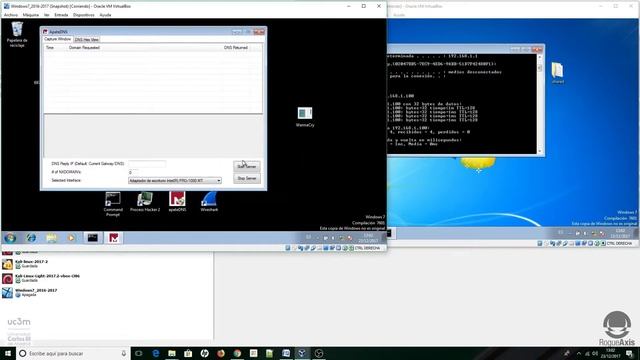Image resolution: width=640 pixels, height=360 pixels.
Task: Switch to VirtualBox on the host taskbar
Action: coord(302,353)
